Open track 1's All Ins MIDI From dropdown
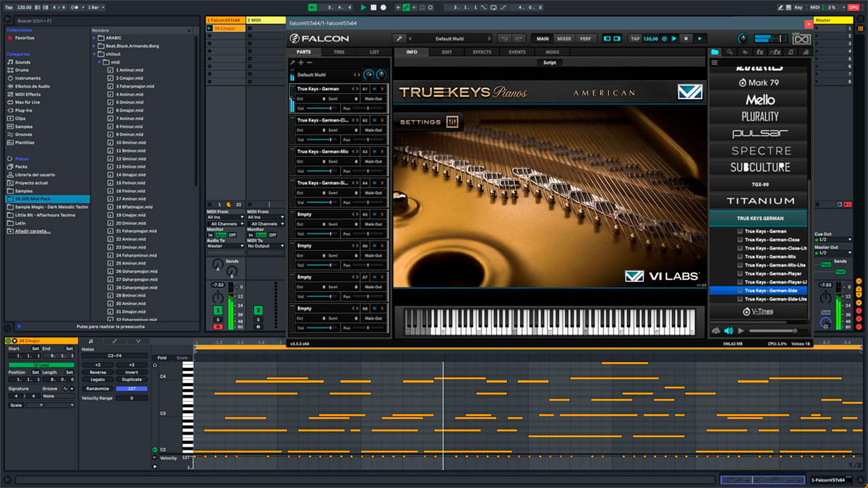Screen dimensions: 868x488 coord(226,217)
